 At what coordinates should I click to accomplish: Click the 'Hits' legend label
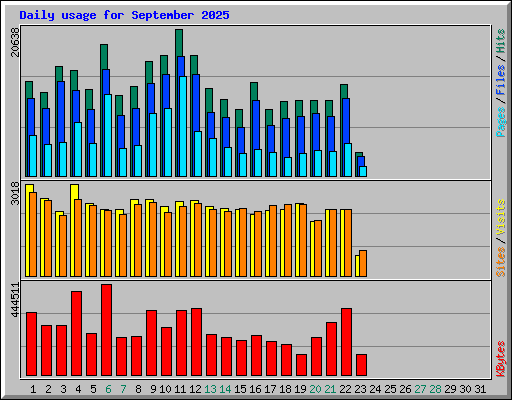[x=501, y=41]
